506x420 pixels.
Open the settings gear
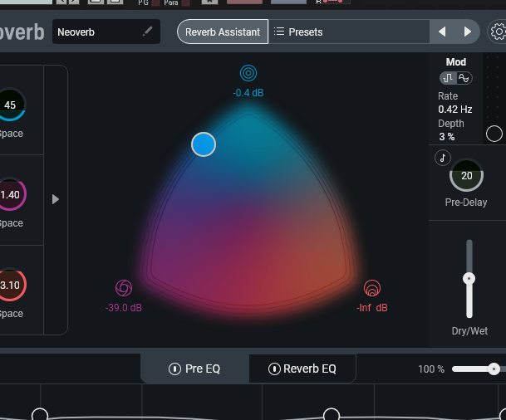[499, 32]
